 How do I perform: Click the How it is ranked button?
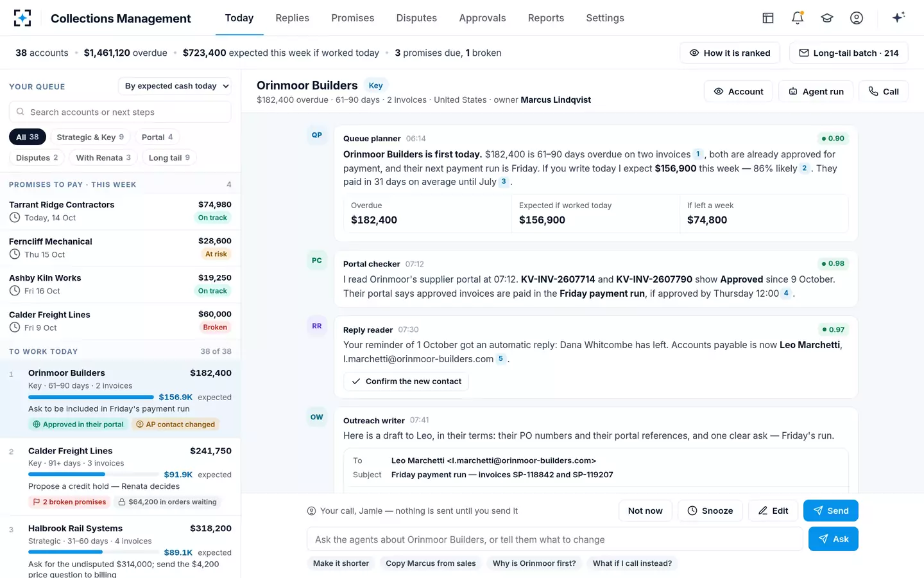tap(730, 53)
